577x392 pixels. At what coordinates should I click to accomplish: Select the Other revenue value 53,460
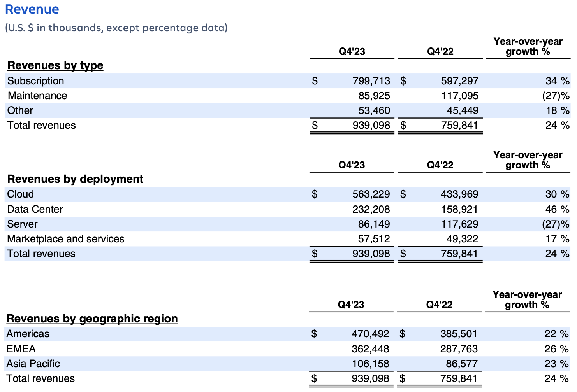click(374, 110)
